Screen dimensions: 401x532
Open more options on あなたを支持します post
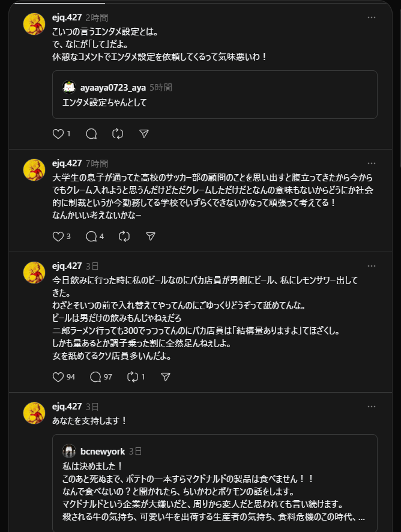[372, 407]
